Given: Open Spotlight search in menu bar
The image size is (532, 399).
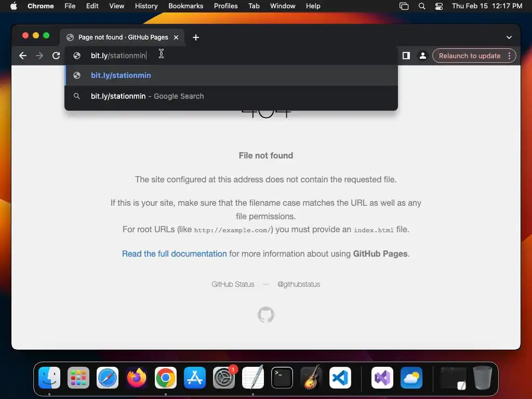Looking at the screenshot, I should (x=422, y=6).
